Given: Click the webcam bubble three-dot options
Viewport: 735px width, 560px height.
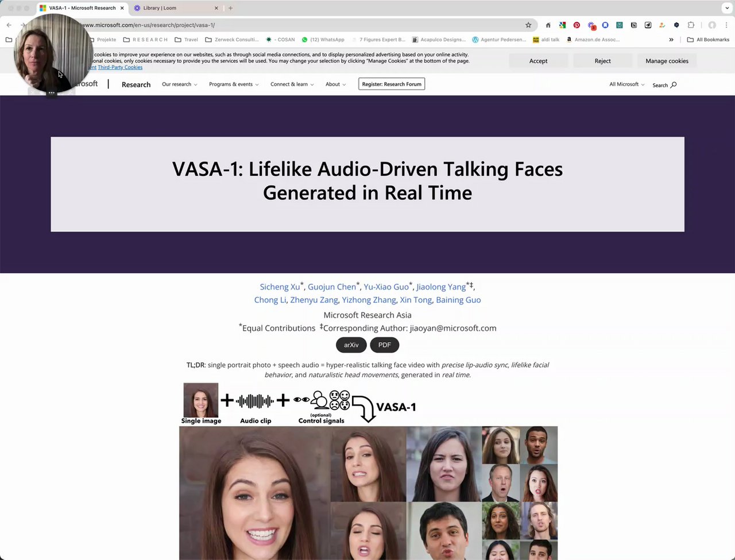Looking at the screenshot, I should 51,92.
